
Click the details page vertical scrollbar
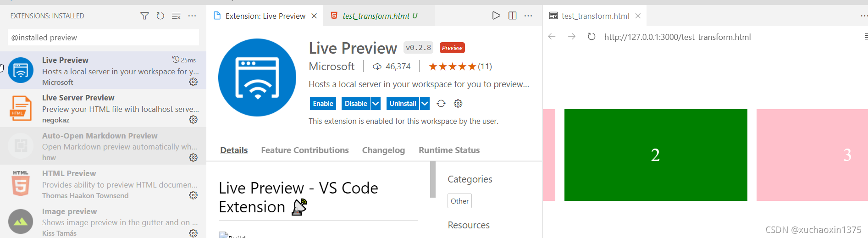[x=432, y=179]
